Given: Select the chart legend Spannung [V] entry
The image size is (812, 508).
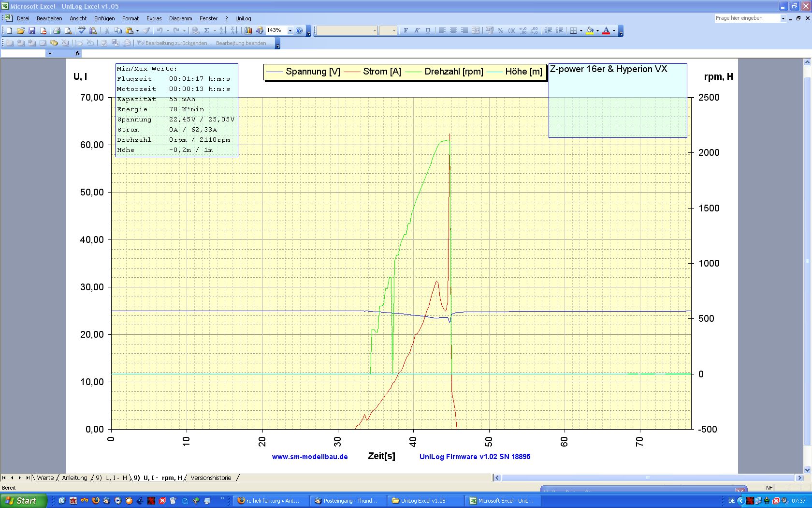Looking at the screenshot, I should (x=303, y=72).
